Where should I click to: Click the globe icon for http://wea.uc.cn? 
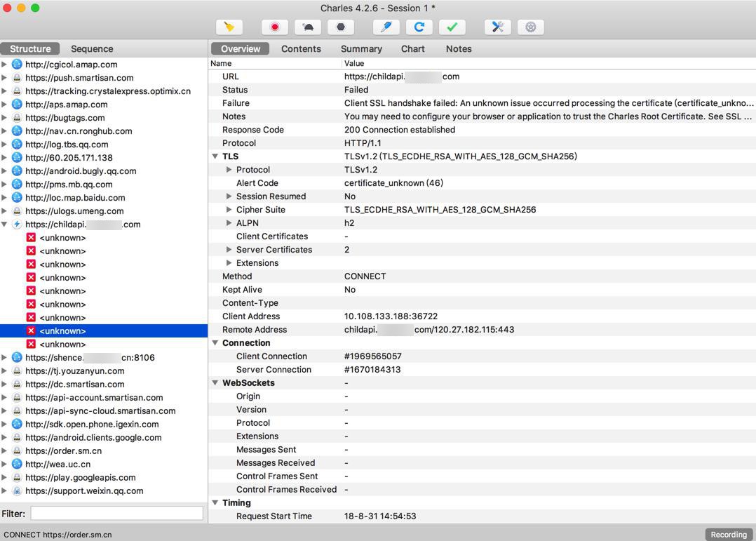[17, 465]
